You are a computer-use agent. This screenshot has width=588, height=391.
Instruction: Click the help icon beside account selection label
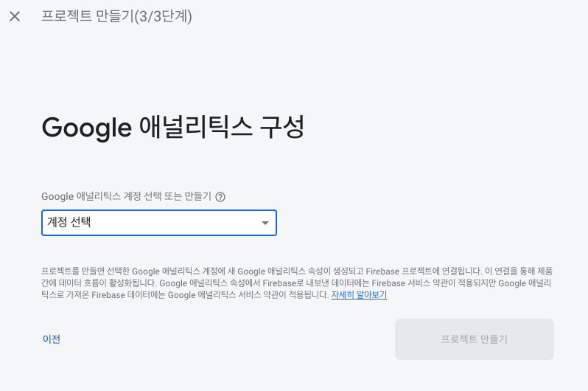(x=220, y=197)
